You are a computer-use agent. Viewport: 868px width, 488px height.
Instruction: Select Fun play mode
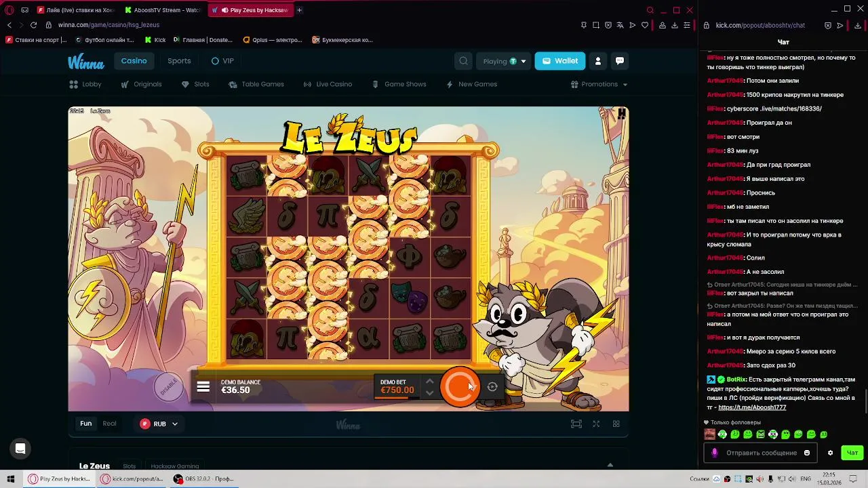[x=86, y=424]
